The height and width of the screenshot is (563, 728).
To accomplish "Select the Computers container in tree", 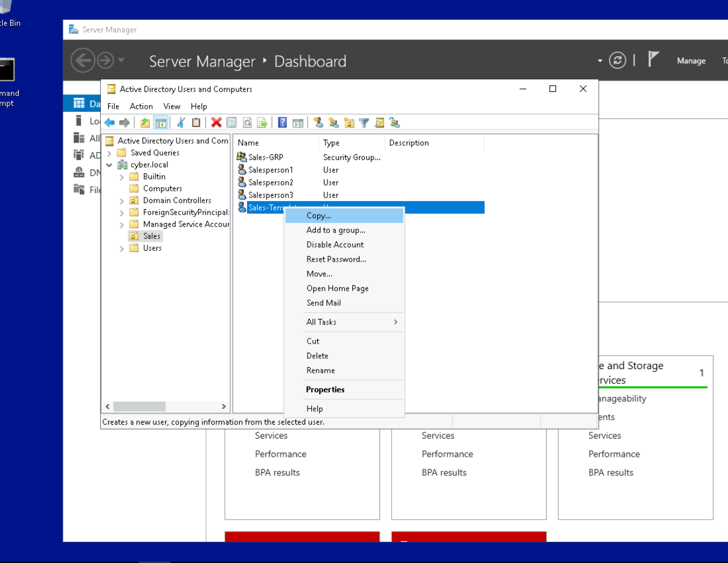I will click(x=163, y=188).
